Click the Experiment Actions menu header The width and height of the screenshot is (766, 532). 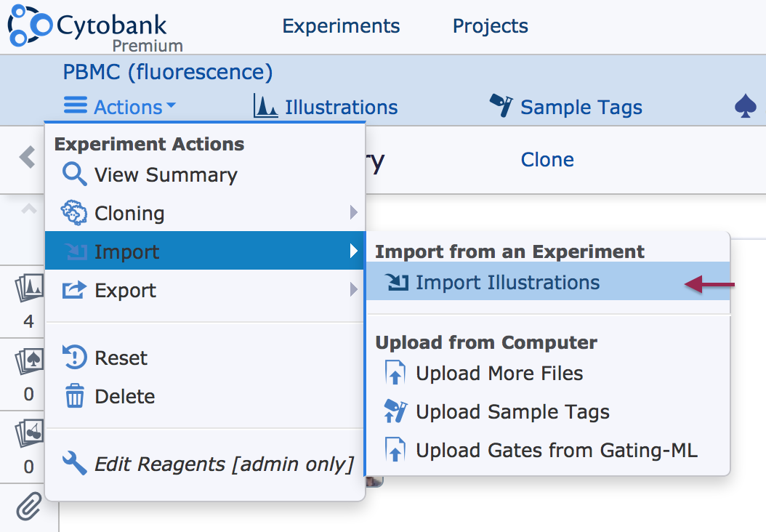pos(149,144)
